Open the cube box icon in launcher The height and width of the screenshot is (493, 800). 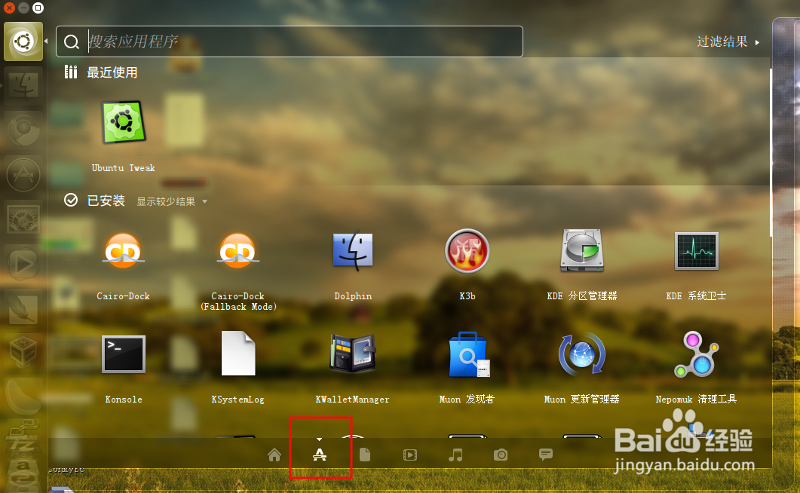pyautogui.click(x=23, y=352)
